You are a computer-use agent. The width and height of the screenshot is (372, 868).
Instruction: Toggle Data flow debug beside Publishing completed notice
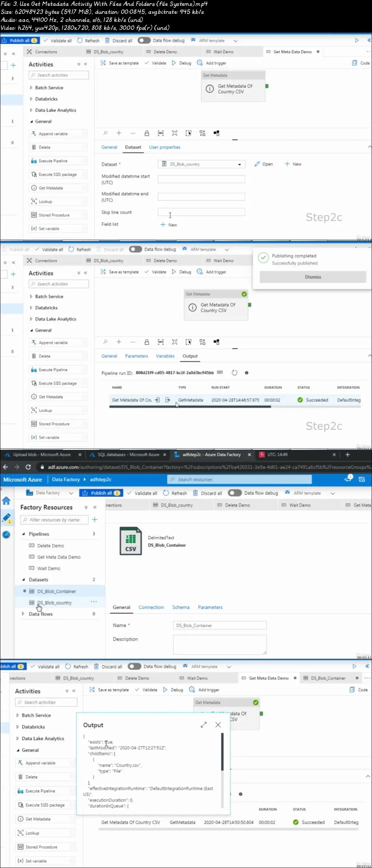click(x=136, y=249)
